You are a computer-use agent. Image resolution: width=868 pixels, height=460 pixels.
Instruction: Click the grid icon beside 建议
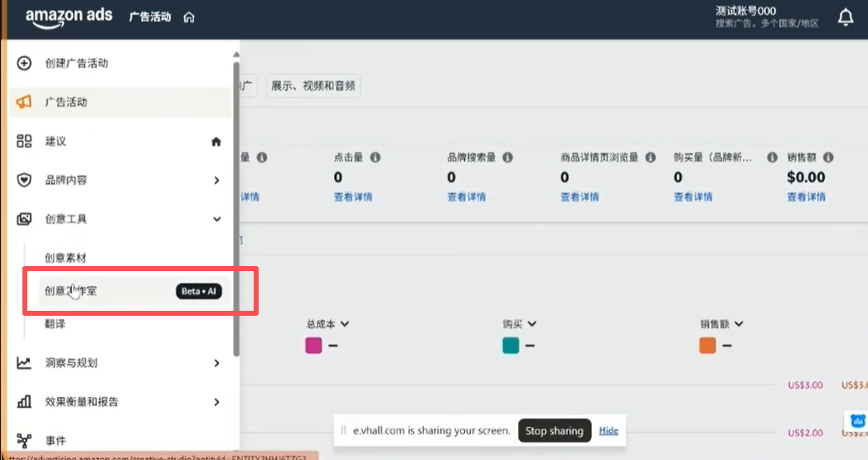click(24, 141)
